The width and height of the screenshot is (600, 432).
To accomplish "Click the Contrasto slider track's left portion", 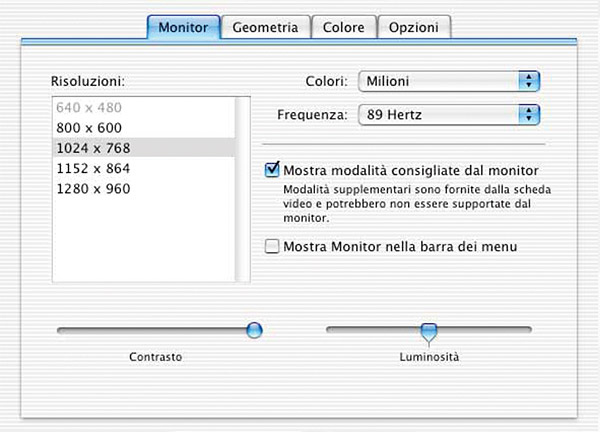I will pyautogui.click(x=151, y=330).
